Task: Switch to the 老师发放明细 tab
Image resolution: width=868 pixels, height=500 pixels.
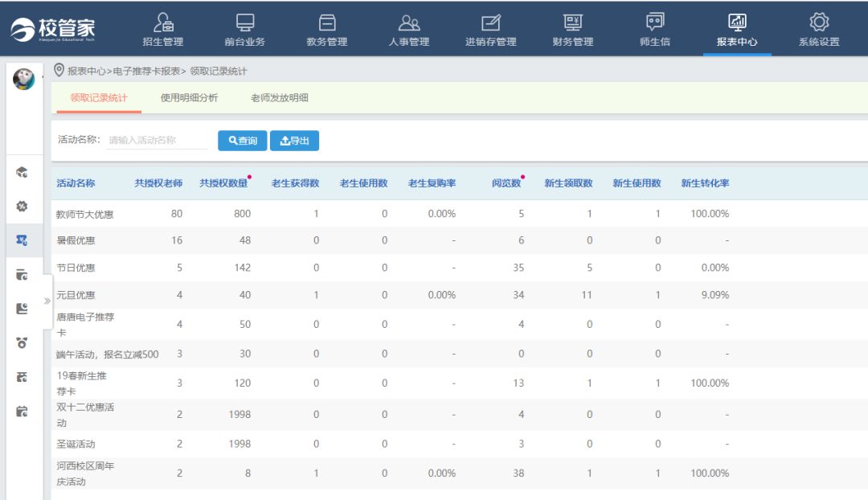Action: click(279, 98)
